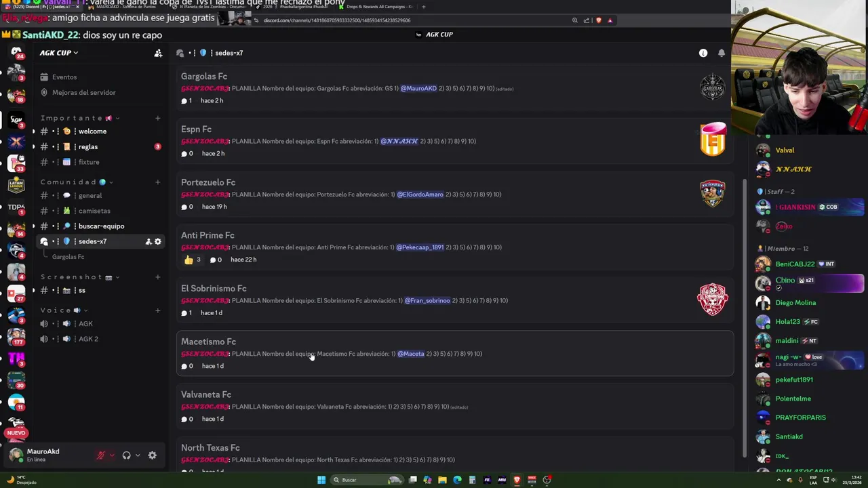868x488 pixels.
Task: Click the @Fran_sobrinoo mention
Action: tap(427, 301)
